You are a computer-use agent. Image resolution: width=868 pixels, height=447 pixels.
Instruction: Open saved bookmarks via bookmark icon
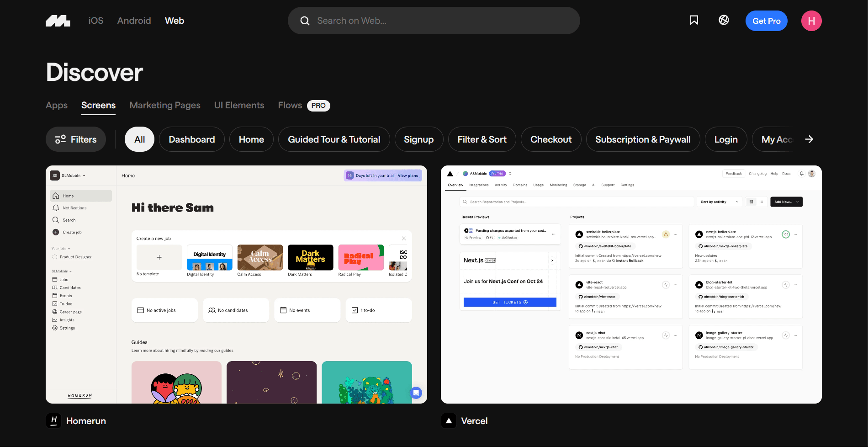tap(694, 20)
